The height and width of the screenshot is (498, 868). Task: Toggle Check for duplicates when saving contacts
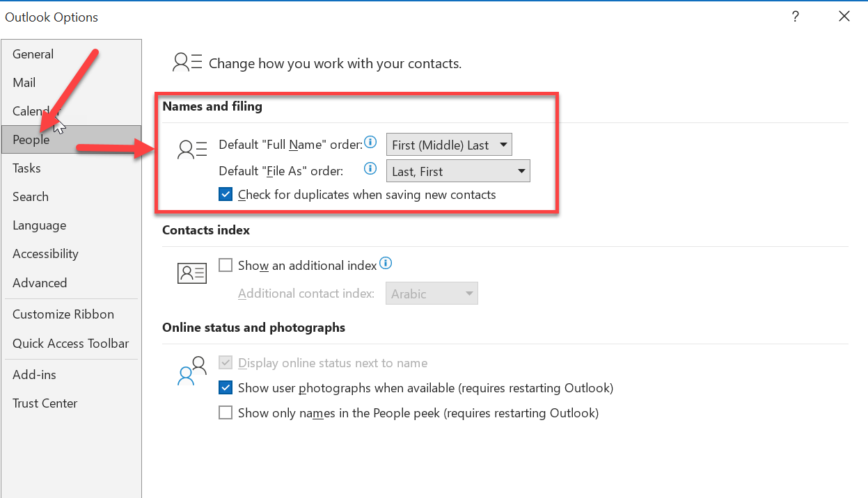(226, 195)
